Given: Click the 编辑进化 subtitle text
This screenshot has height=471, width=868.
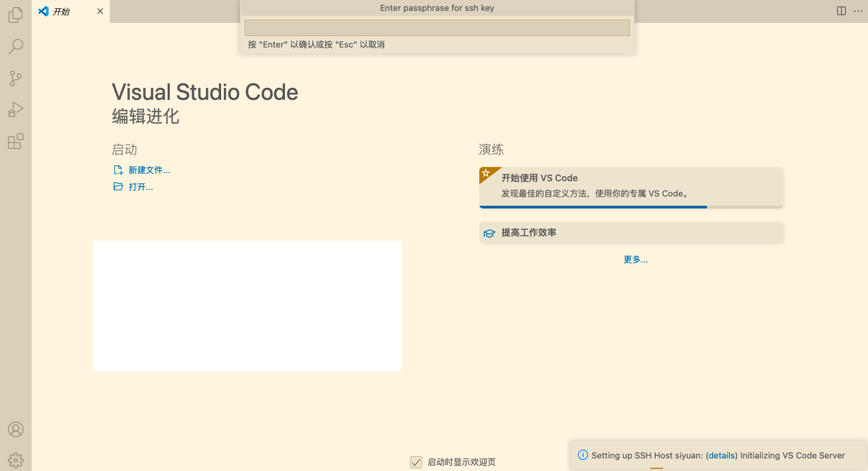Looking at the screenshot, I should coord(146,116).
